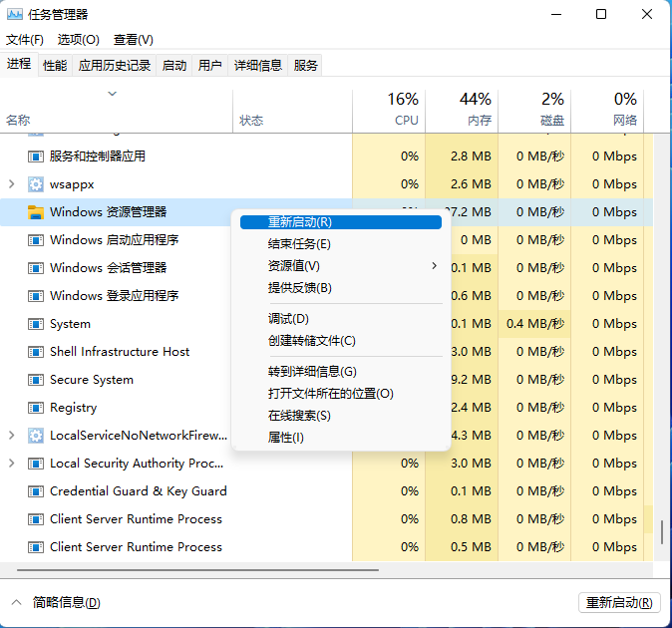Select the Secure System row name

pos(92,380)
